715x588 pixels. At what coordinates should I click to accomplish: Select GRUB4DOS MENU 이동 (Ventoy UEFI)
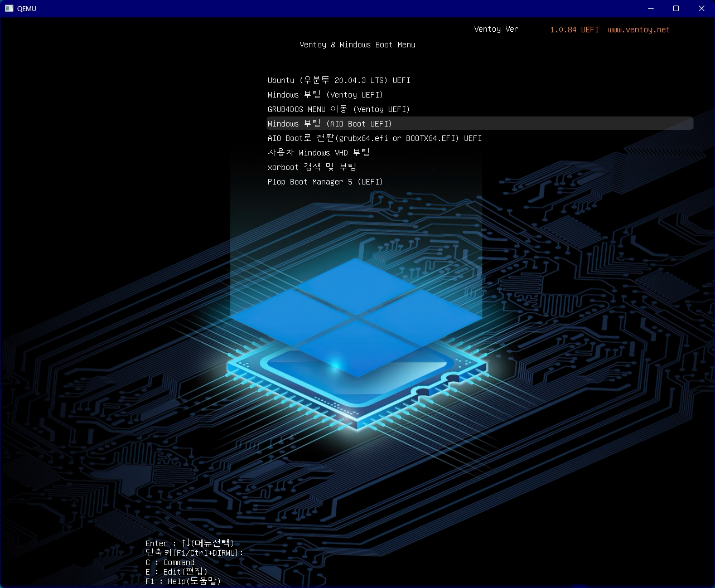pos(339,109)
